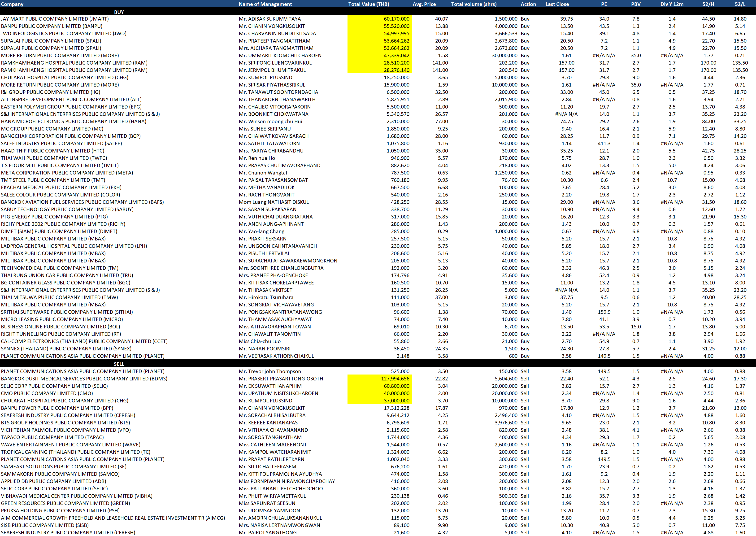
Task: Click the 52/H column header
Action: coord(708,4)
